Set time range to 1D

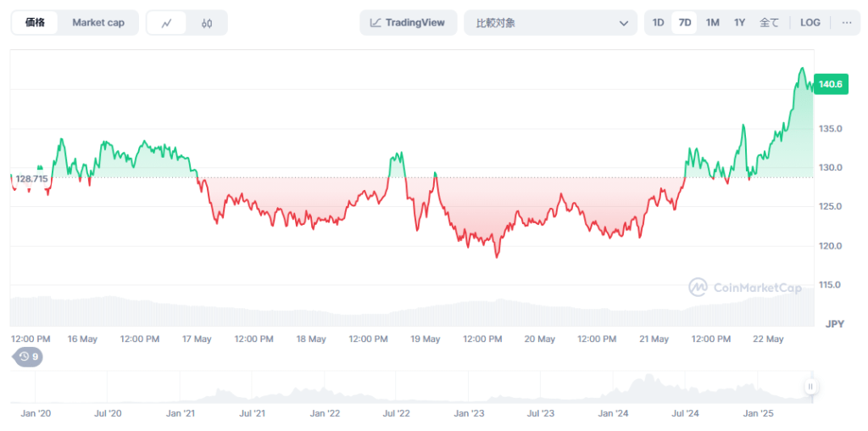tap(658, 23)
